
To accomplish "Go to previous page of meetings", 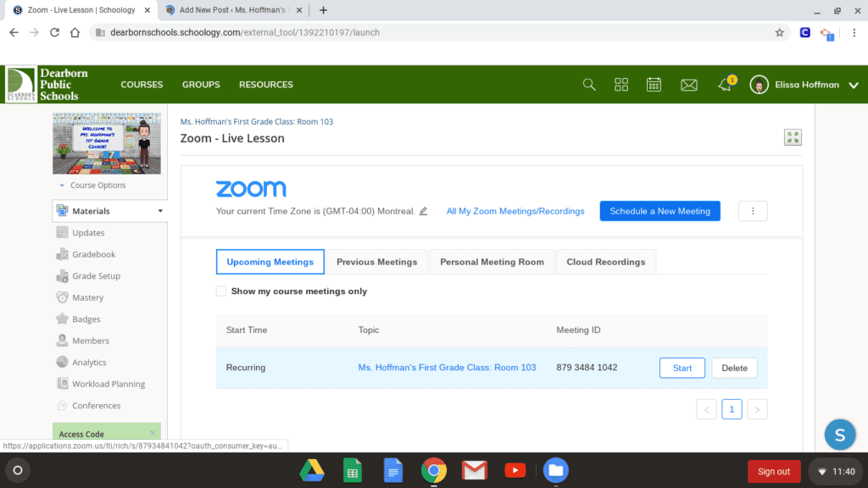I will coord(706,409).
